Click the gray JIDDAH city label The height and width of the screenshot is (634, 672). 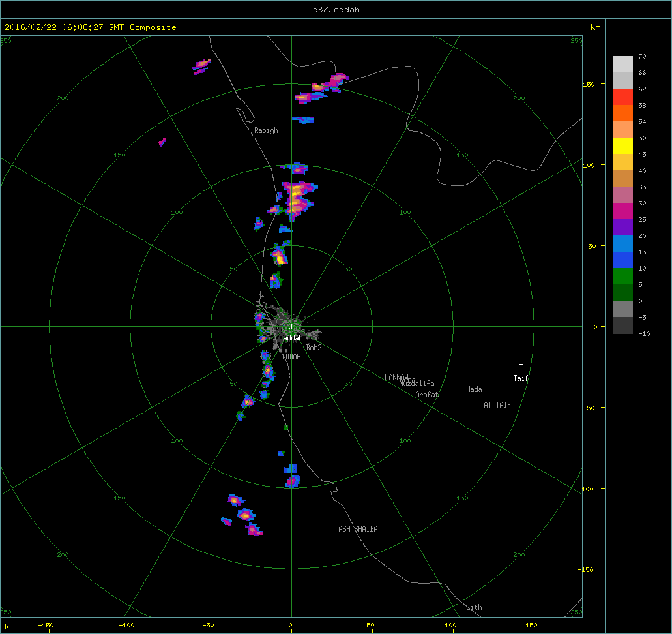(289, 357)
